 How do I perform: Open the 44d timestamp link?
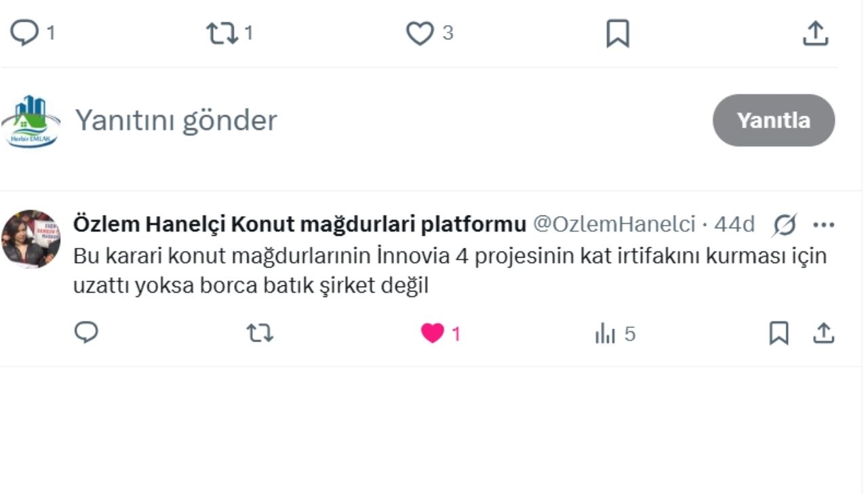pos(734,224)
